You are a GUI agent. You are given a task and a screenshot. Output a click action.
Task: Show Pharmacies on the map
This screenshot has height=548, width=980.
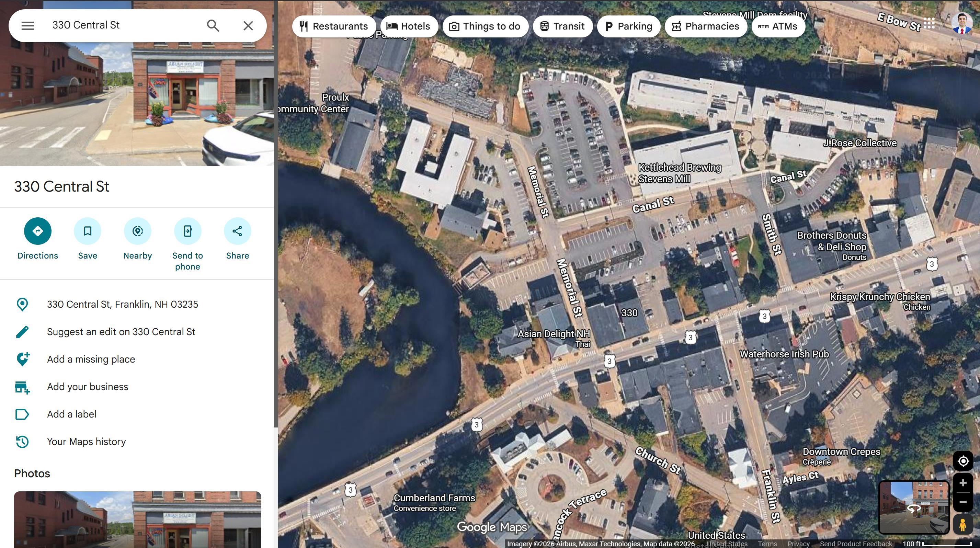(x=706, y=26)
